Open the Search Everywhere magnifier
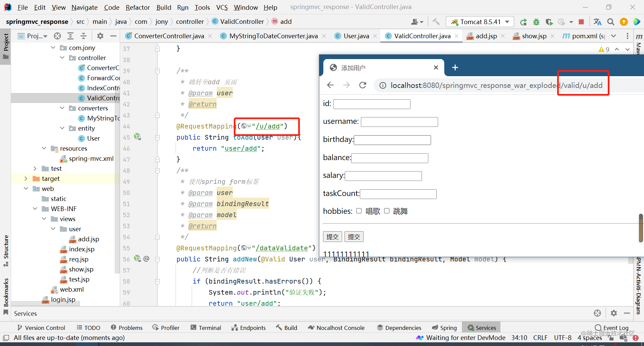 point(611,22)
